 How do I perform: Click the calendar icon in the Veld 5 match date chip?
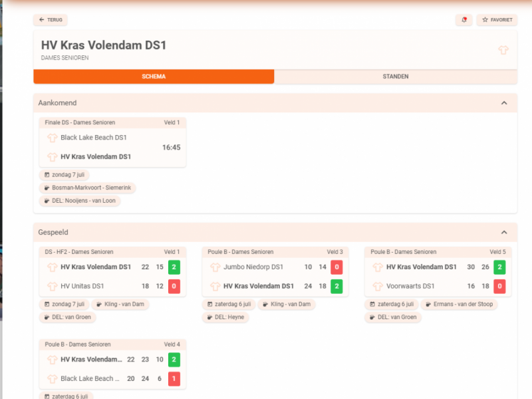(372, 304)
